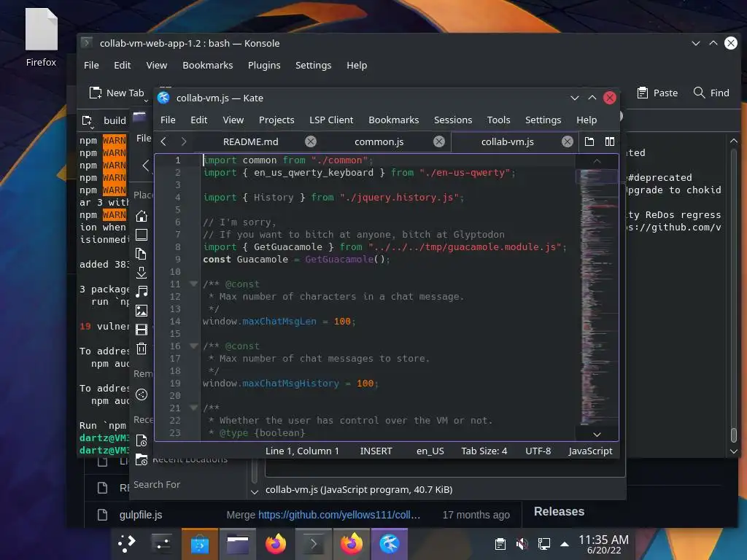Click the Desktop place icon in sidebar
Screen dimensions: 747x560
click(142, 235)
